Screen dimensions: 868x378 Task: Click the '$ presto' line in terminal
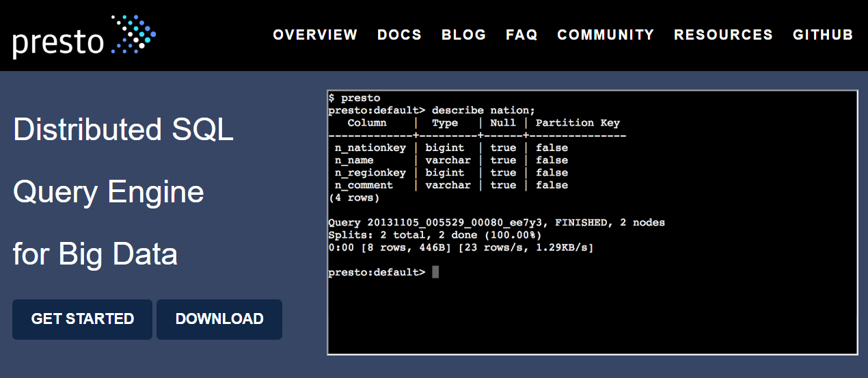[354, 98]
